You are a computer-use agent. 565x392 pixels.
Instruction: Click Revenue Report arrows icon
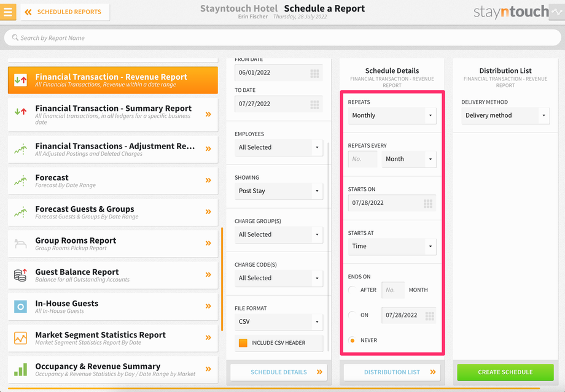click(x=20, y=80)
